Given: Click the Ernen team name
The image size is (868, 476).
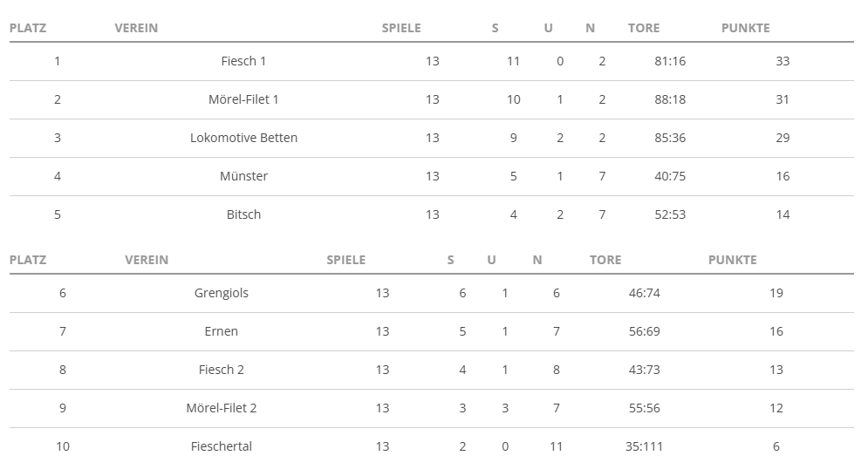Looking at the screenshot, I should 222,331.
